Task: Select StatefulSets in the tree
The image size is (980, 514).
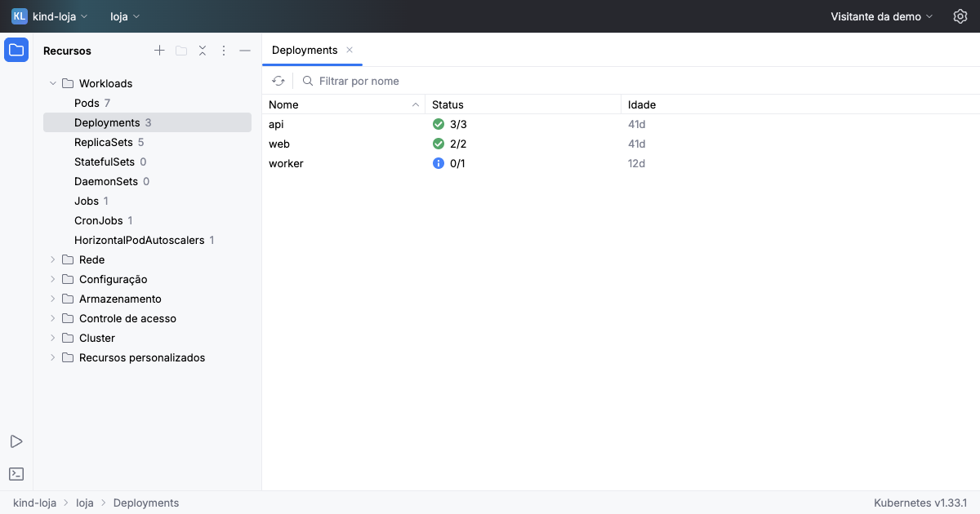Action: pyautogui.click(x=147, y=162)
